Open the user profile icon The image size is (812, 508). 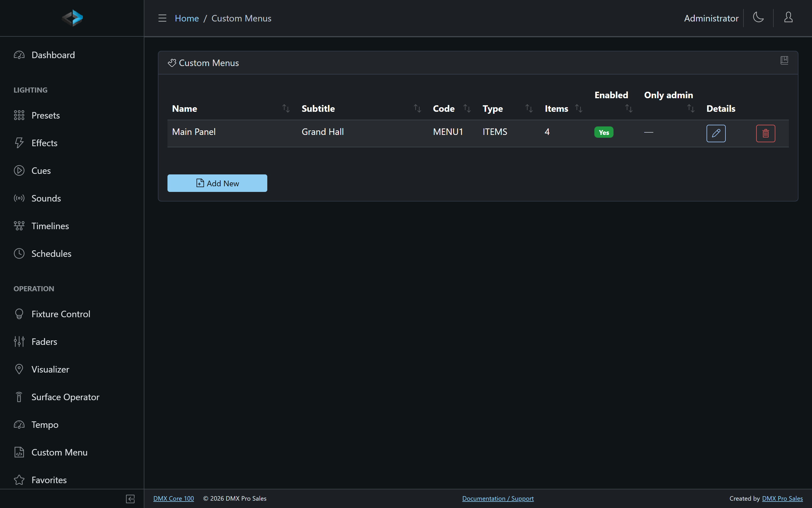[x=789, y=17]
